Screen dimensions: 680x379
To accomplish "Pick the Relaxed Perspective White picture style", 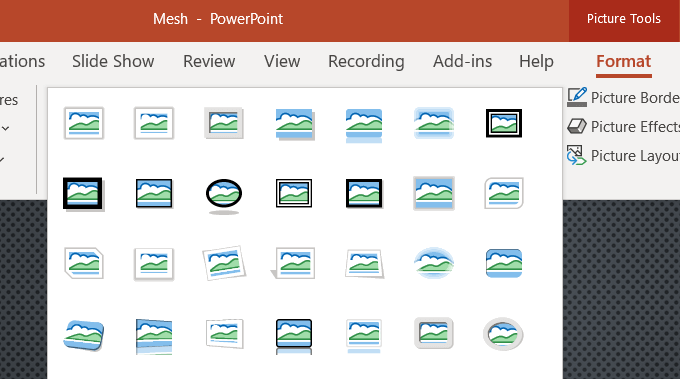I will pyautogui.click(x=364, y=263).
